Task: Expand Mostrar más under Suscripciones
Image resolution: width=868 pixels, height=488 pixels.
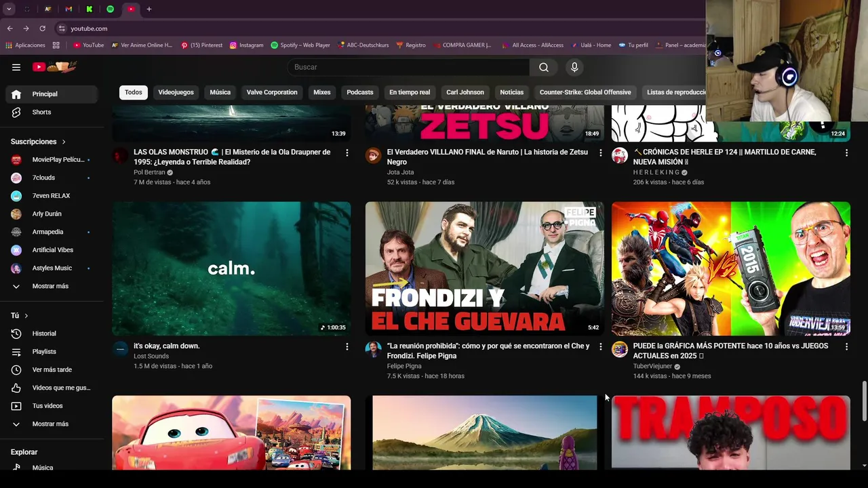Action: click(52, 286)
